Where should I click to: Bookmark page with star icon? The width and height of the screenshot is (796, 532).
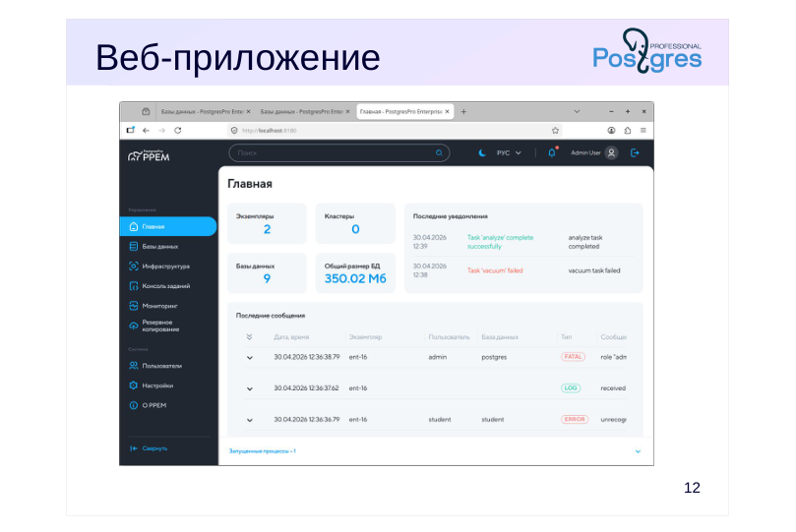(555, 131)
